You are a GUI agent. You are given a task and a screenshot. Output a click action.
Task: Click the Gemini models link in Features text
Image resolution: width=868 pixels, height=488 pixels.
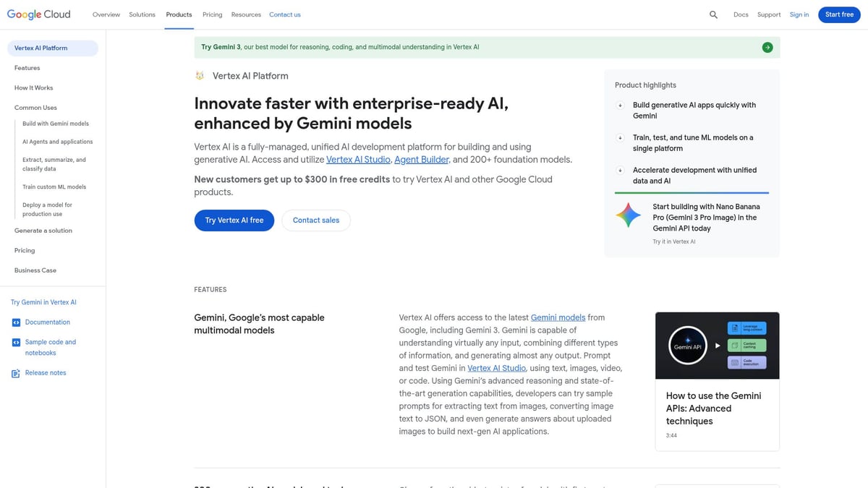click(557, 317)
